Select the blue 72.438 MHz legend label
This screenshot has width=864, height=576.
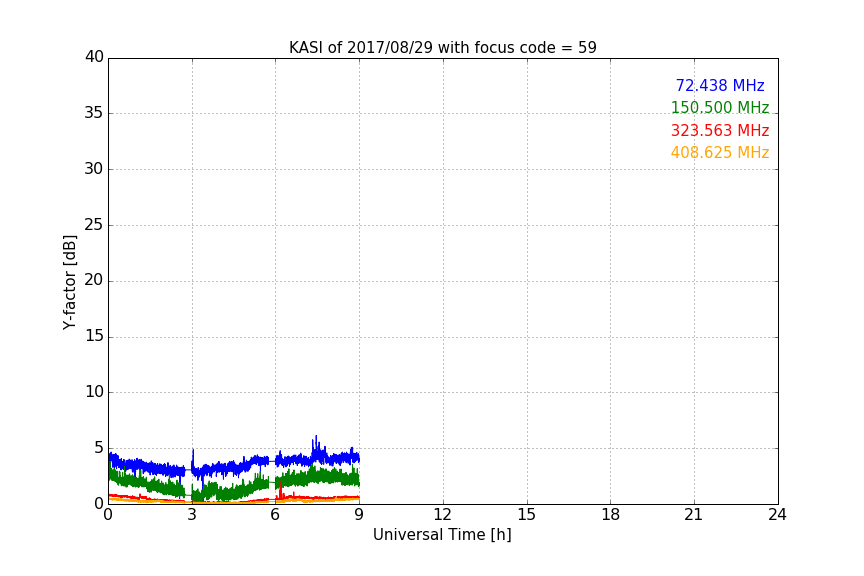(720, 85)
